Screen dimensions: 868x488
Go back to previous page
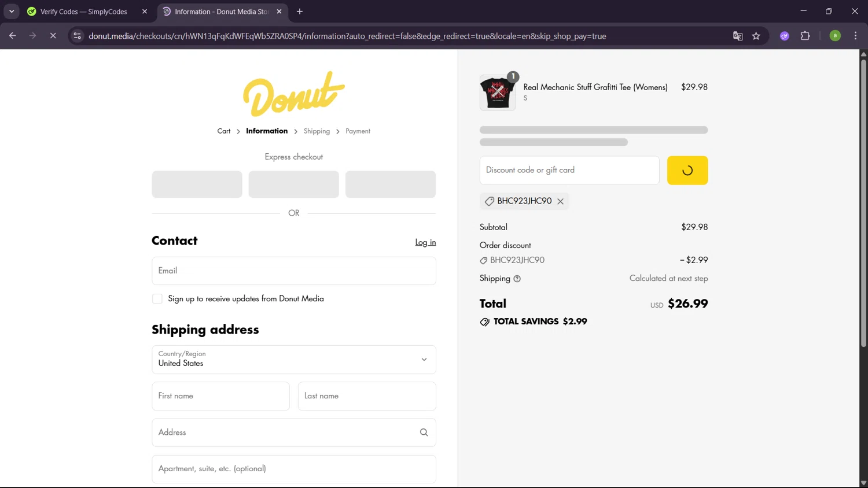point(13,36)
